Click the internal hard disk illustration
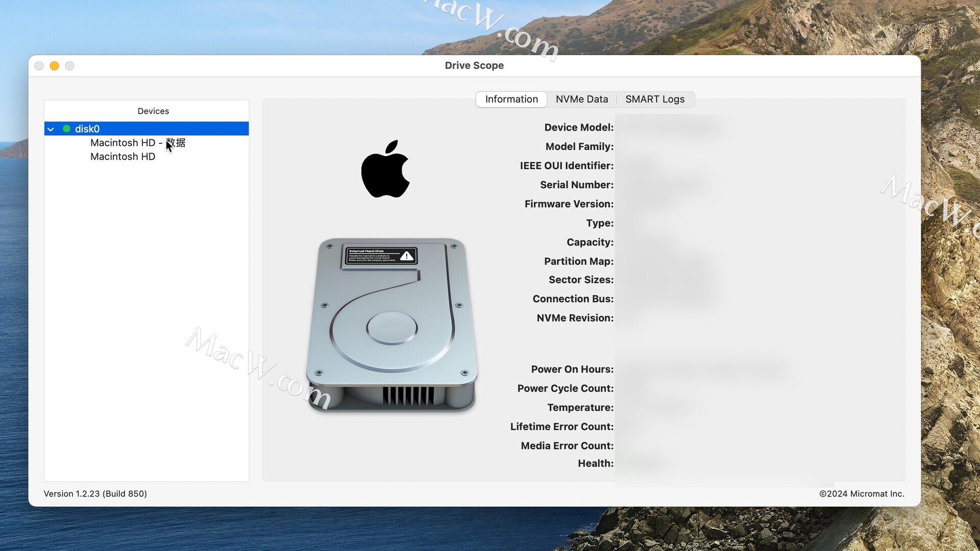Viewport: 980px width, 551px height. click(391, 325)
